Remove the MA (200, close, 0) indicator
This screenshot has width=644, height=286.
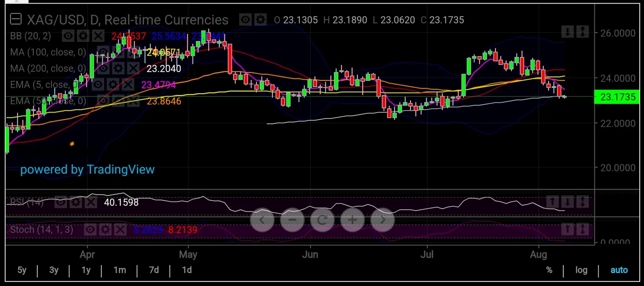coord(133,68)
